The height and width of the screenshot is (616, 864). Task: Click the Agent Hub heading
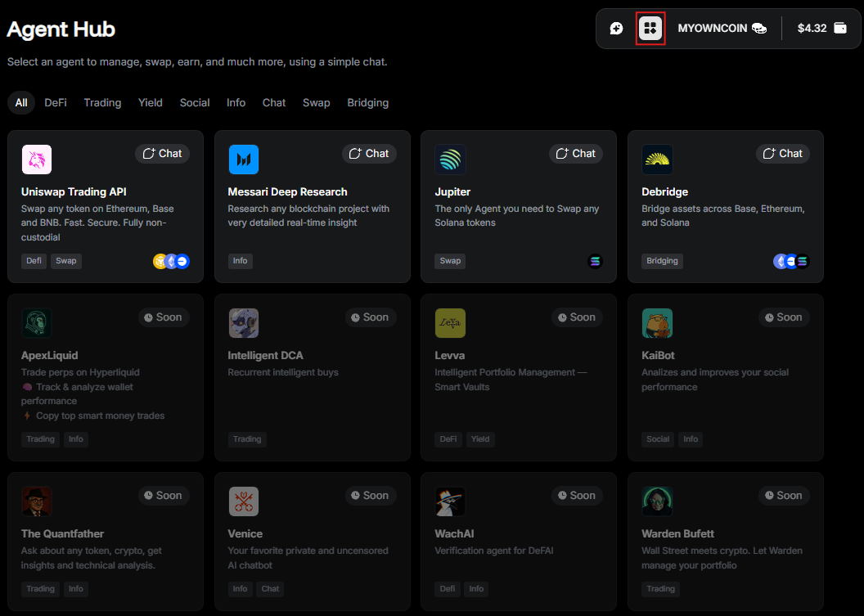pos(61,29)
